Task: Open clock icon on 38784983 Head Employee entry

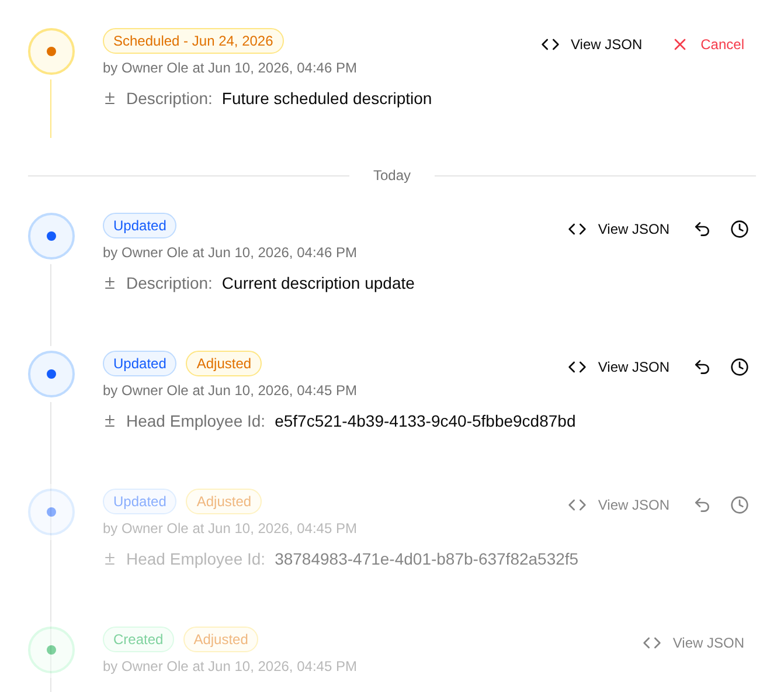Action: tap(740, 505)
